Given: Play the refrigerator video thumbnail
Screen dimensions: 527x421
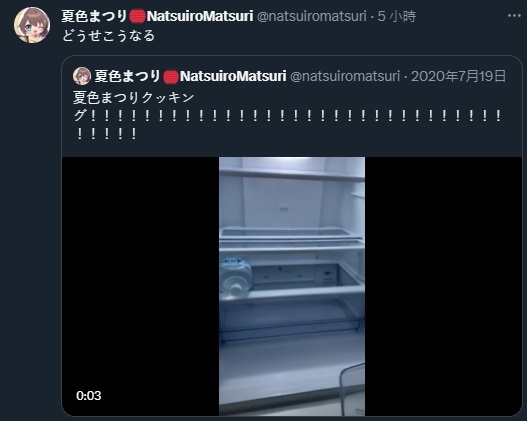Looking at the screenshot, I should (292, 286).
